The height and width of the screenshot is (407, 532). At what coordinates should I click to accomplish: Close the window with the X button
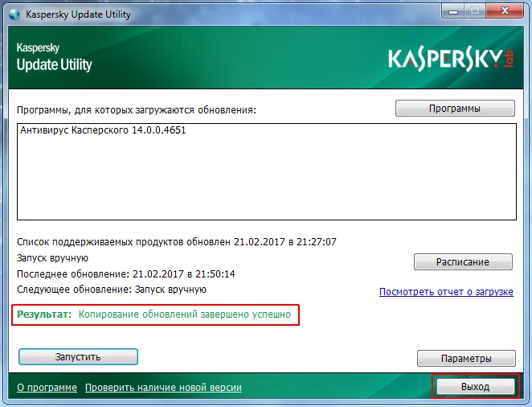pos(505,11)
